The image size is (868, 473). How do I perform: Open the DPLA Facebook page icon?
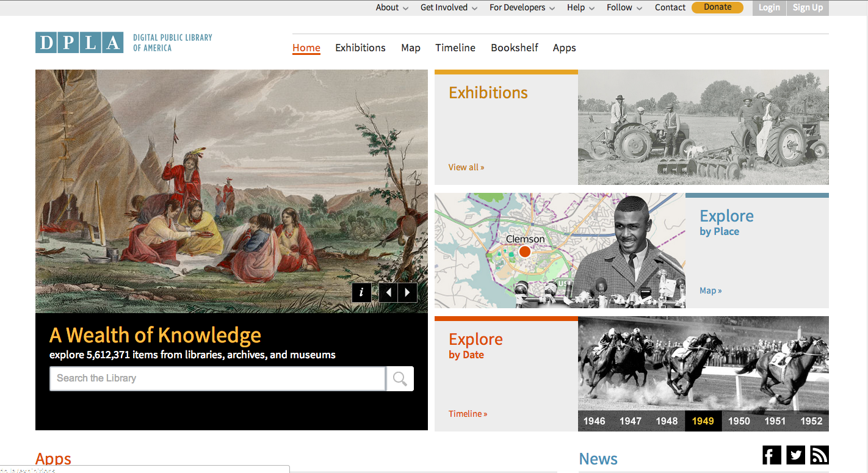pyautogui.click(x=772, y=455)
